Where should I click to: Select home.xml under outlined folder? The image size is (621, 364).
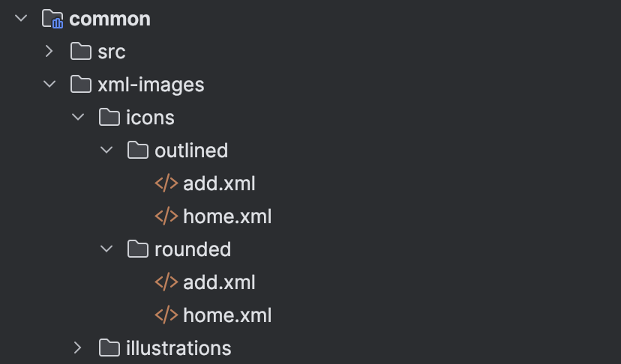coord(227,216)
